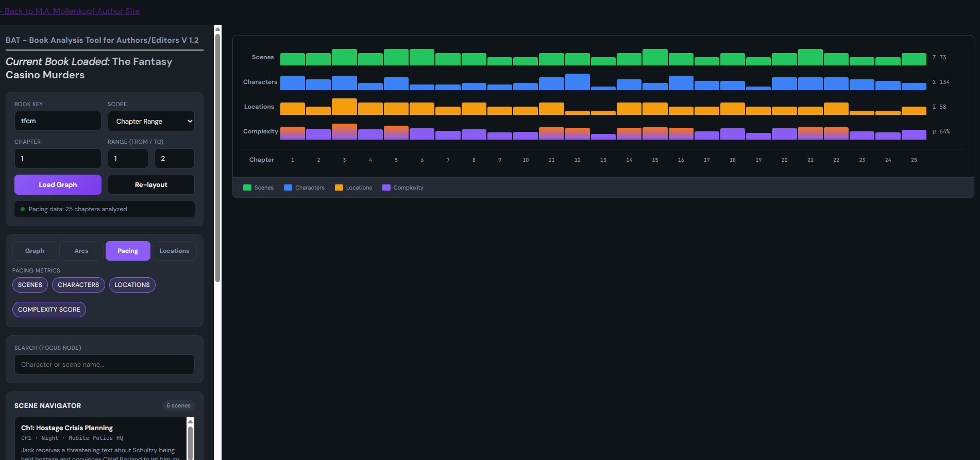This screenshot has width=980, height=460.
Task: Click the search focus node input field
Action: point(104,365)
